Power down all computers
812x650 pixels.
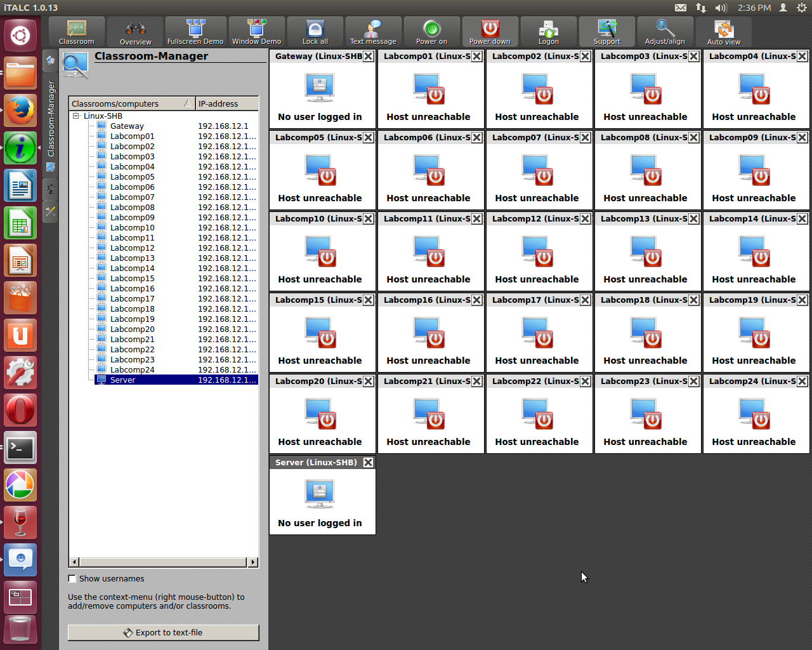(490, 32)
